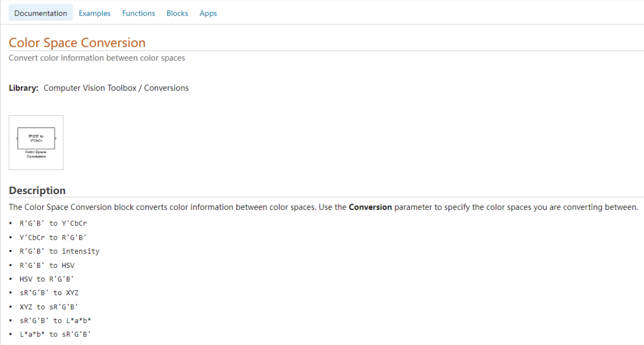This screenshot has height=345, width=644.
Task: Click the sR'G'B' to L*a*b* entry
Action: tap(55, 321)
